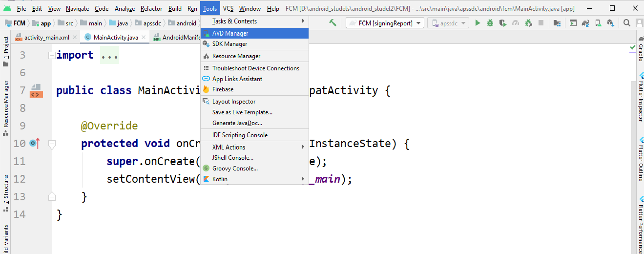644x254 pixels.
Task: Click the java breadcrumb folder
Action: 118,23
